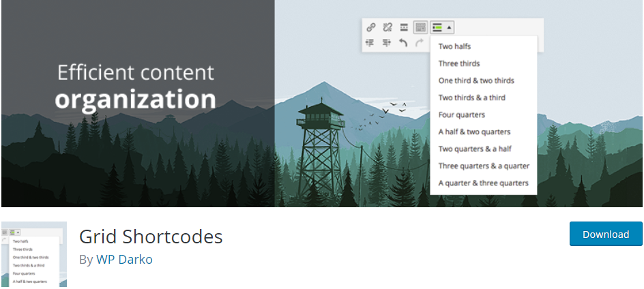The width and height of the screenshot is (644, 289).
Task: Choose the Four quarters option
Action: 462,115
